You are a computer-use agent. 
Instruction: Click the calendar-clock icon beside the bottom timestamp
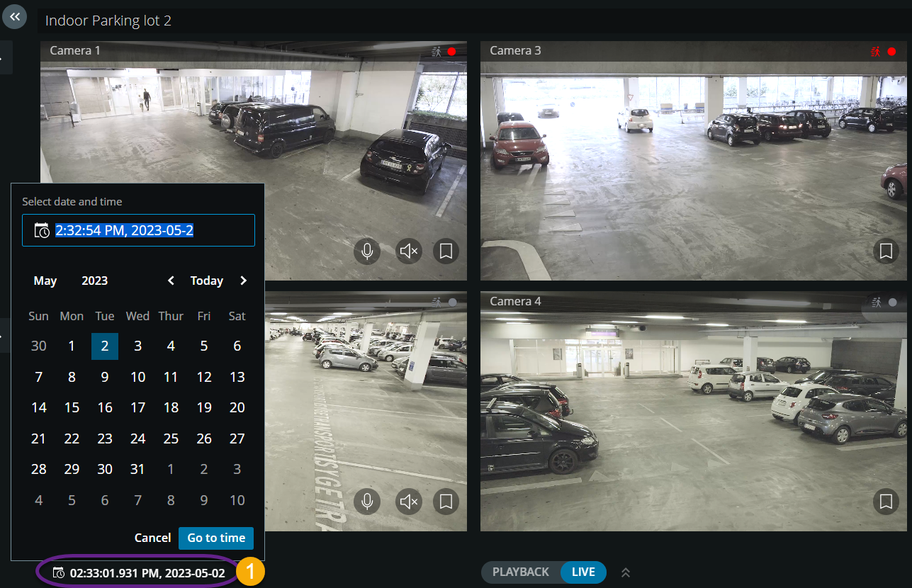[58, 572]
